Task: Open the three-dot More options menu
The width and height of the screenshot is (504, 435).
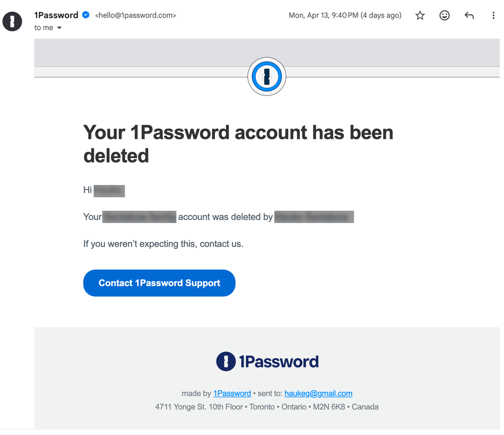Action: point(493,16)
